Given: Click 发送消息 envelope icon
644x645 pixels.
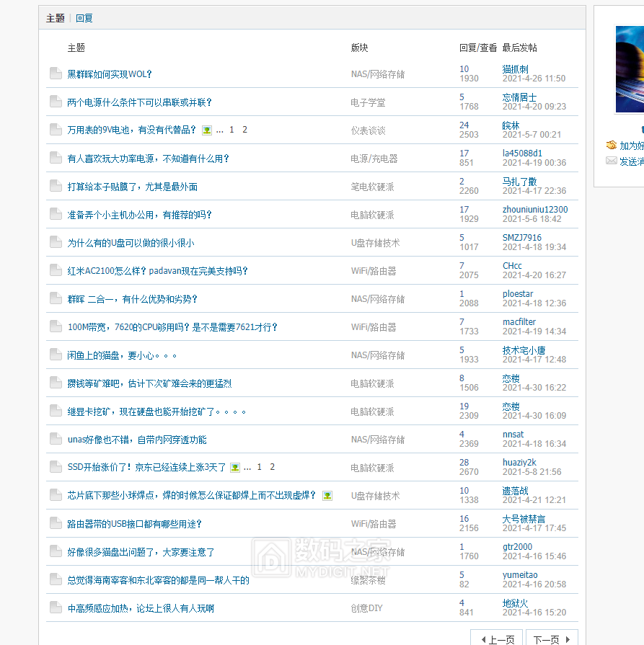Looking at the screenshot, I should coord(612,161).
